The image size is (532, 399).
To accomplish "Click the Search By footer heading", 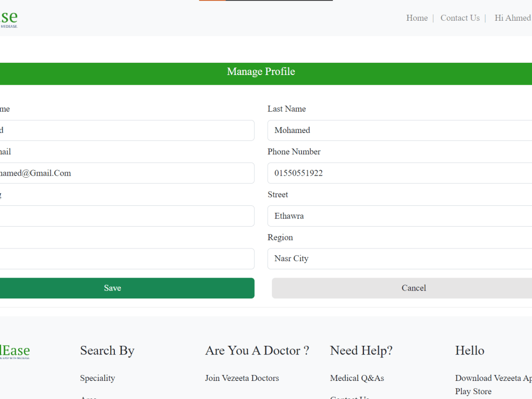I will 107,351.
